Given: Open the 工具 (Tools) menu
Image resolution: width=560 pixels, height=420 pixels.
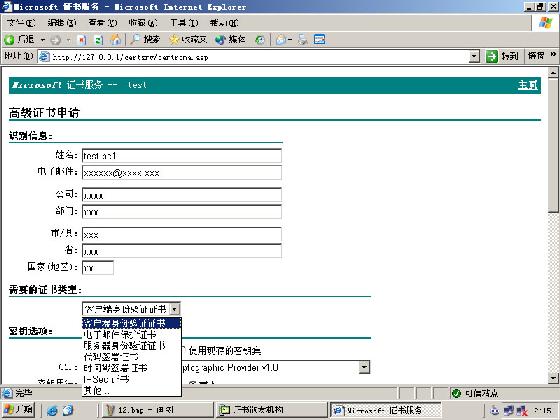Looking at the screenshot, I should click(184, 23).
